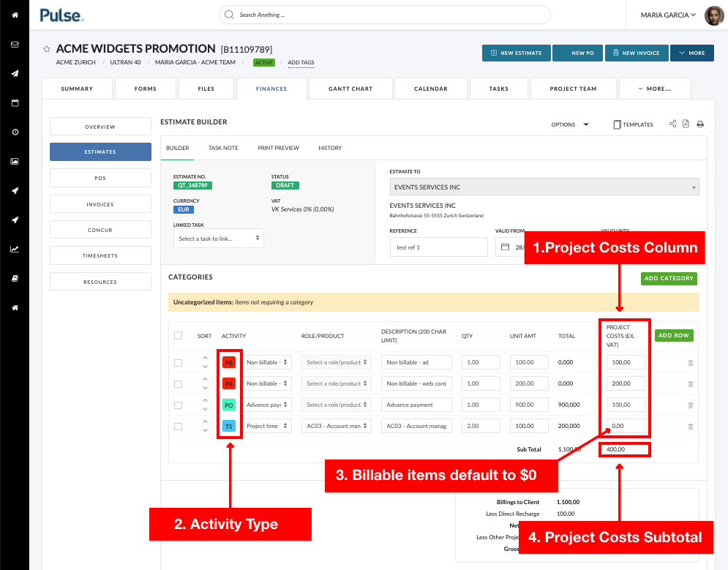Image resolution: width=728 pixels, height=570 pixels.
Task: Open the Maria Garcia user menu
Action: click(668, 15)
